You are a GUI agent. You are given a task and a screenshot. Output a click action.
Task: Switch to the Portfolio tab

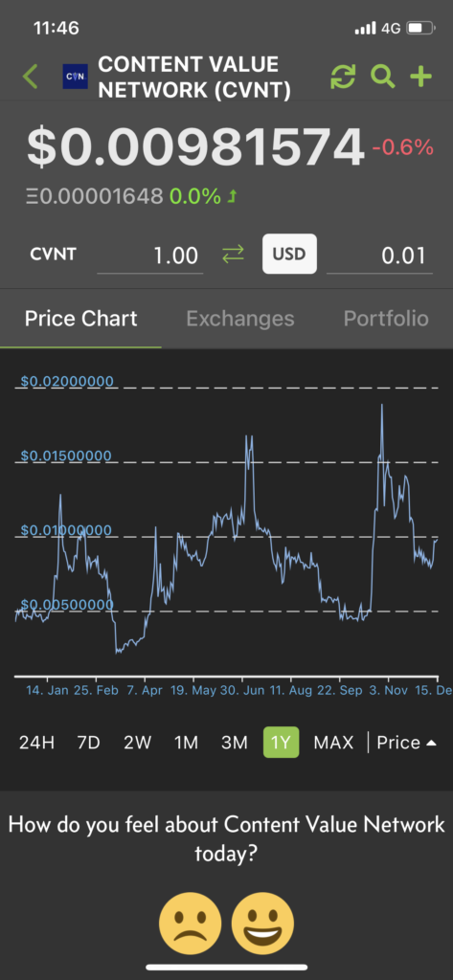(x=386, y=319)
